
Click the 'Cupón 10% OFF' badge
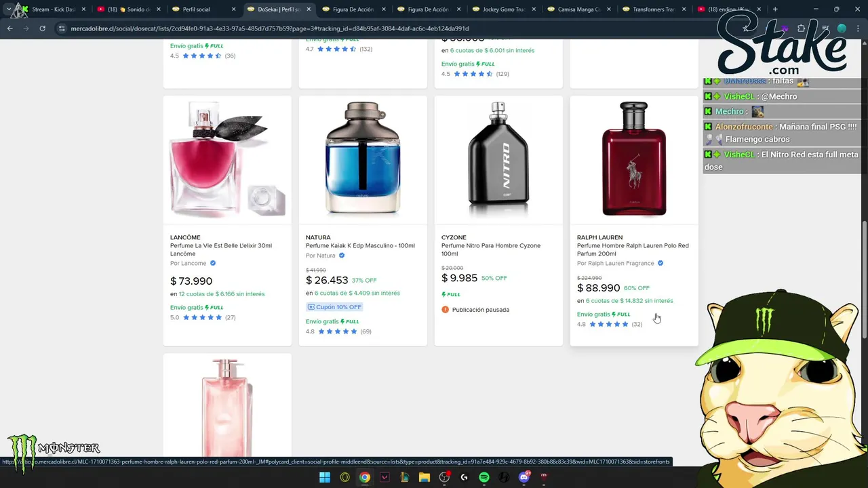pos(334,307)
